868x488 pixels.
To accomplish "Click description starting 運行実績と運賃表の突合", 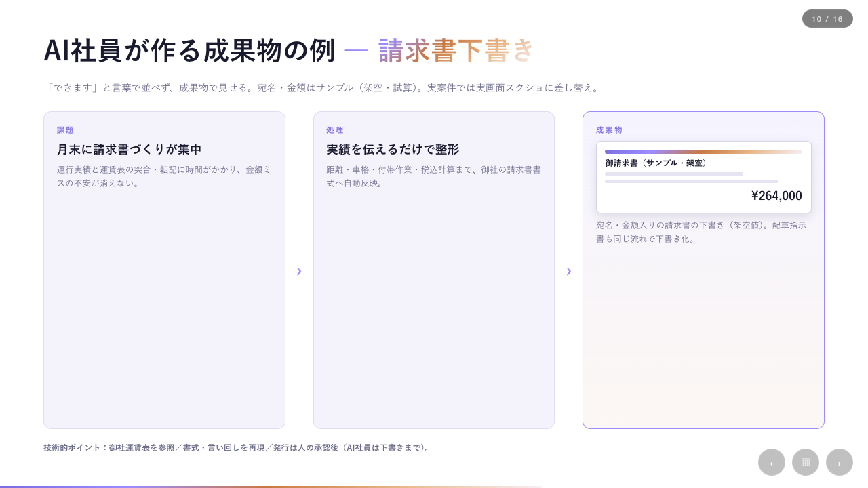I will [164, 176].
